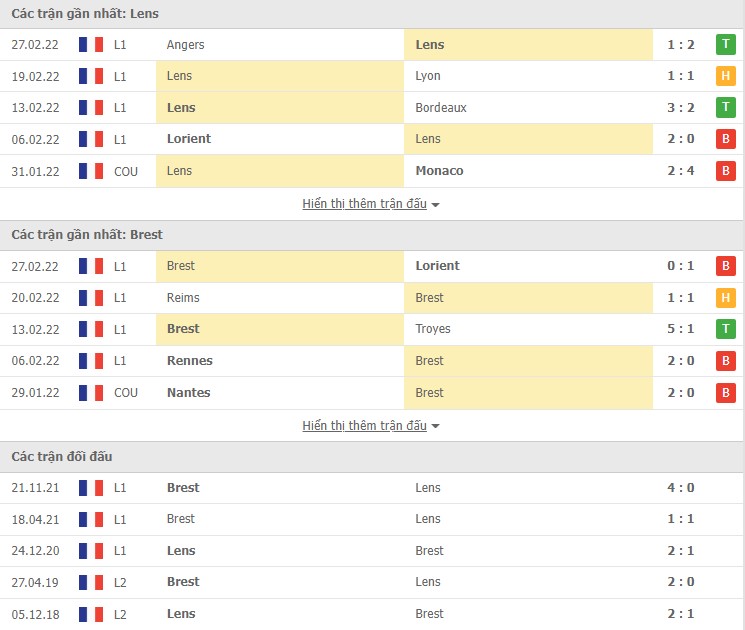
Task: Click orange H badge for Reims-Brest match
Action: pos(726,297)
